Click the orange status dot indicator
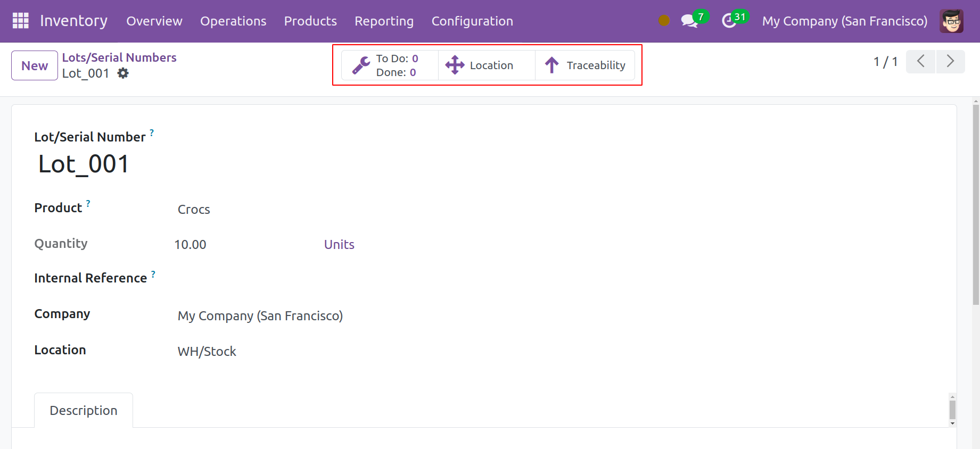 click(664, 21)
